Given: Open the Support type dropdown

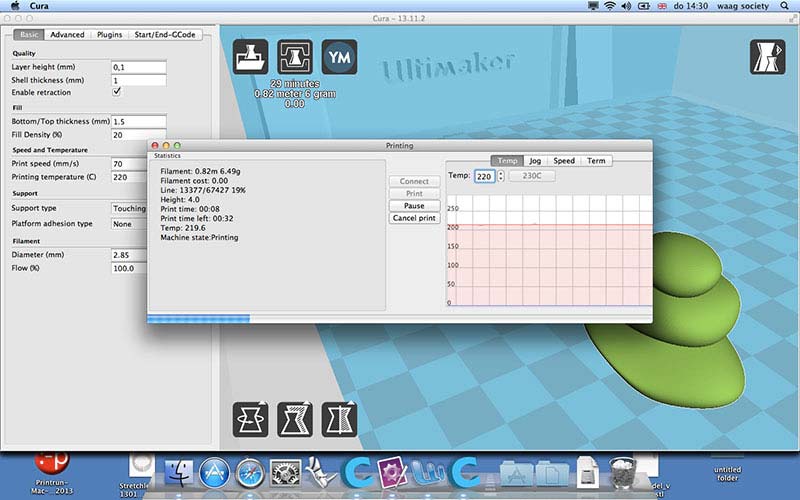Looking at the screenshot, I should point(130,208).
